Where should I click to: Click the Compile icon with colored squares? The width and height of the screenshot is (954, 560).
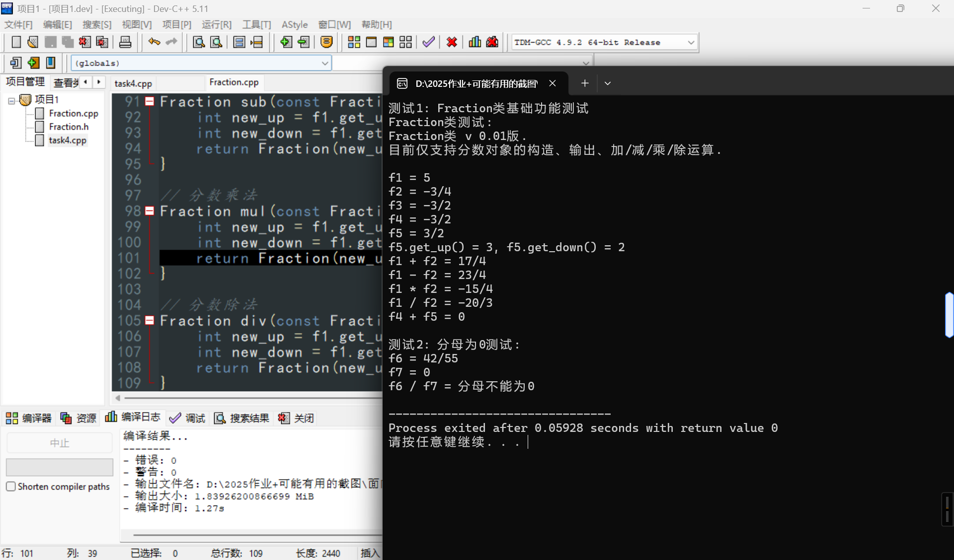point(354,42)
